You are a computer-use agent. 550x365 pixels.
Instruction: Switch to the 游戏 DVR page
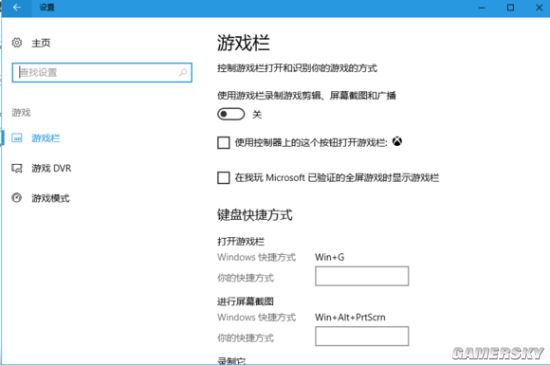[x=52, y=168]
